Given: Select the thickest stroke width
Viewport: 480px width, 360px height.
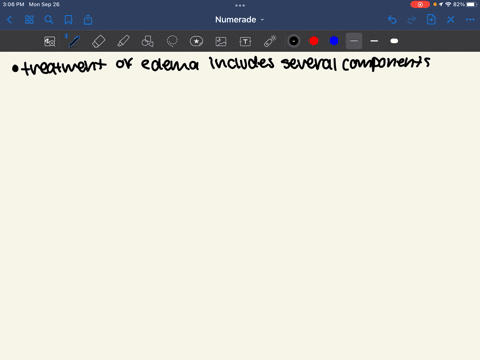Looking at the screenshot, I should [x=394, y=41].
